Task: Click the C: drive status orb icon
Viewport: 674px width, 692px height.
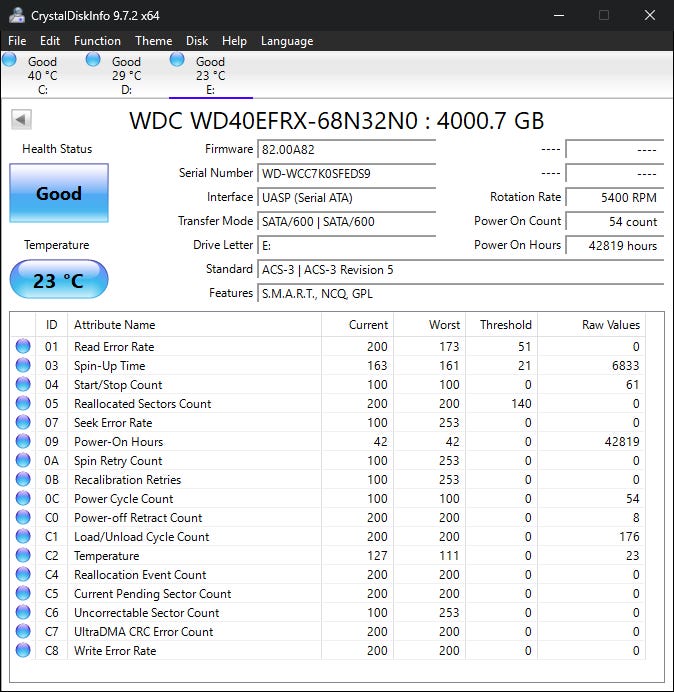Action: (x=10, y=60)
